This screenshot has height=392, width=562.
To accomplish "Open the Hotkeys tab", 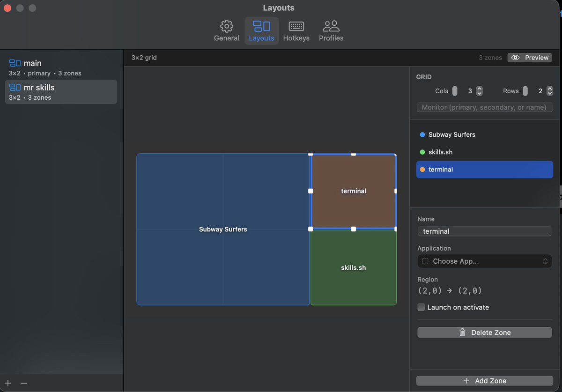I will pyautogui.click(x=296, y=31).
